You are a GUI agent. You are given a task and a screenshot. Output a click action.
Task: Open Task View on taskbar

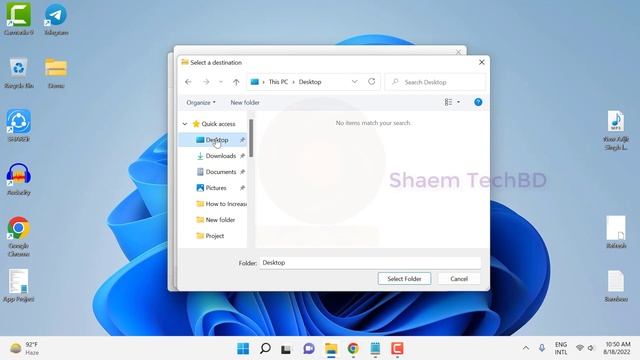coord(286,349)
